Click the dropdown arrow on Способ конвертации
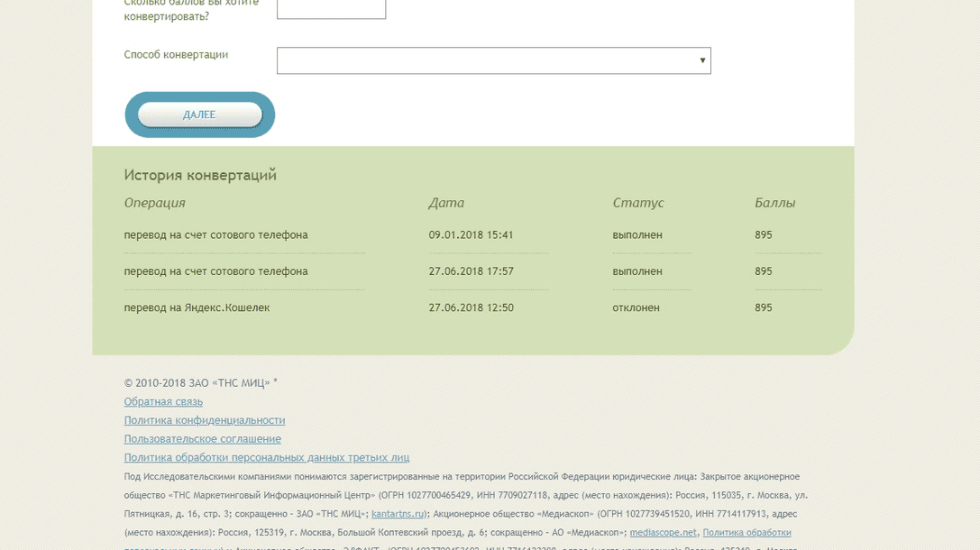980x550 pixels. pyautogui.click(x=702, y=60)
